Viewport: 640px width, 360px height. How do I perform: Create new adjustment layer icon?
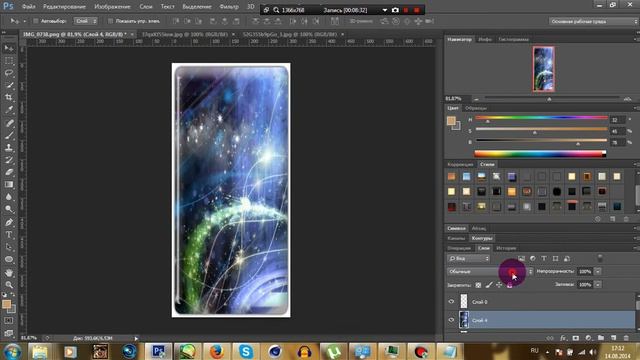[x=588, y=338]
